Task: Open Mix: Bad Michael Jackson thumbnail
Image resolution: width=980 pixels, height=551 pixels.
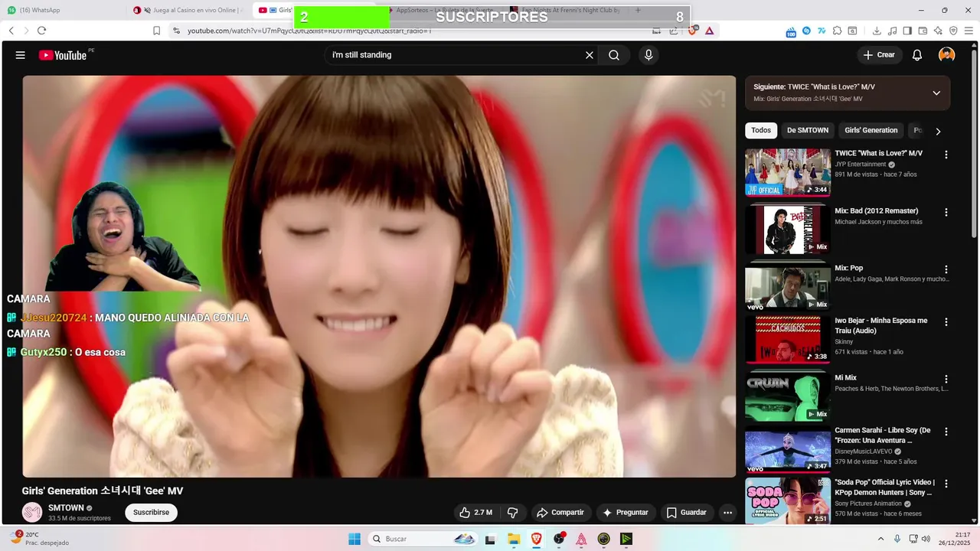Action: tap(788, 230)
